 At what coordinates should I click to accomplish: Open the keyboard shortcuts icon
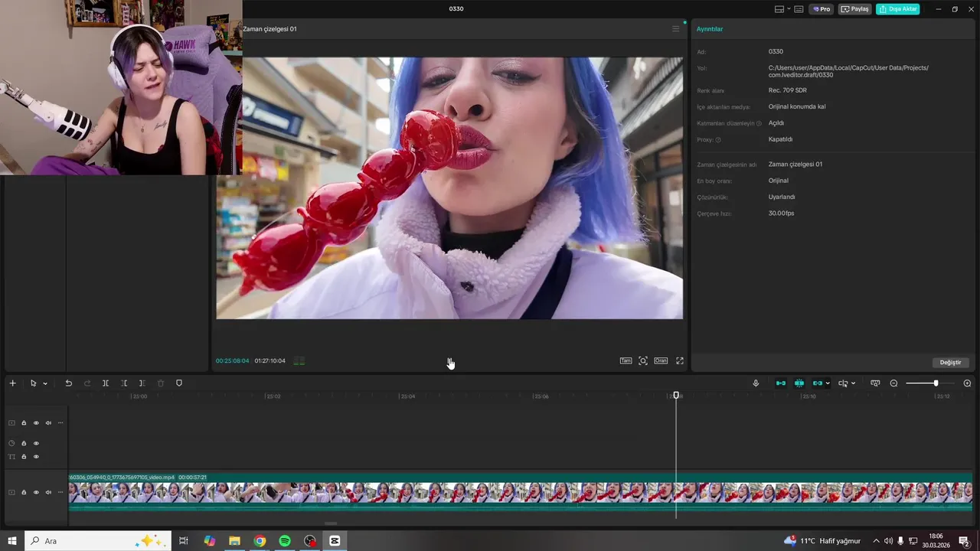tap(799, 9)
